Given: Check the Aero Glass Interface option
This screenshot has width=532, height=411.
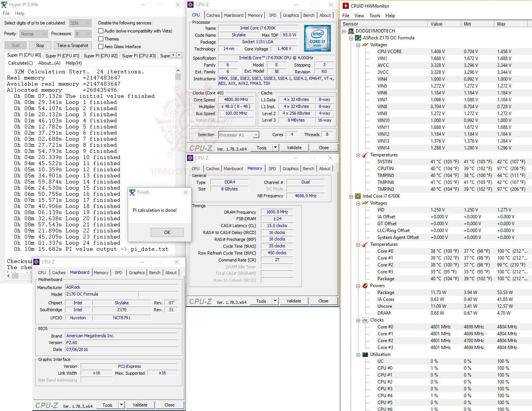Looking at the screenshot, I should click(101, 47).
